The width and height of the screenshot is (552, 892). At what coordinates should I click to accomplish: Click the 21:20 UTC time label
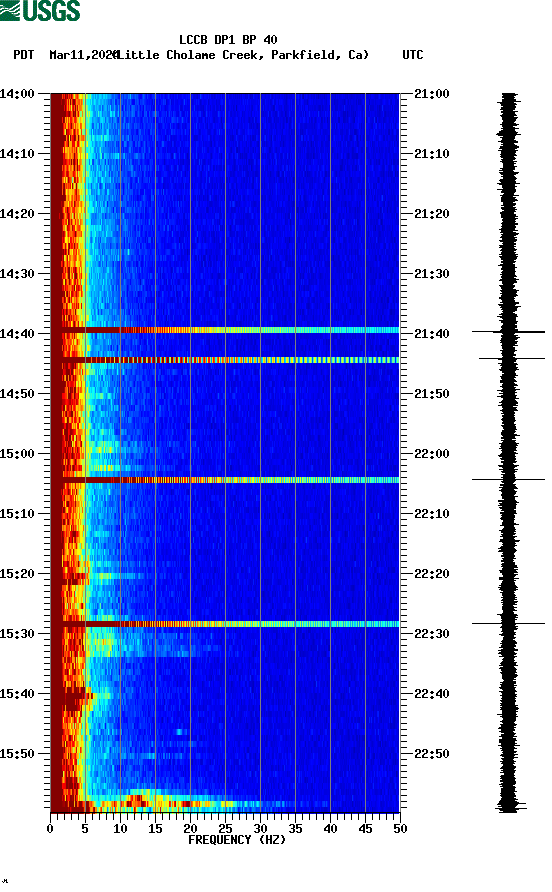click(x=432, y=213)
